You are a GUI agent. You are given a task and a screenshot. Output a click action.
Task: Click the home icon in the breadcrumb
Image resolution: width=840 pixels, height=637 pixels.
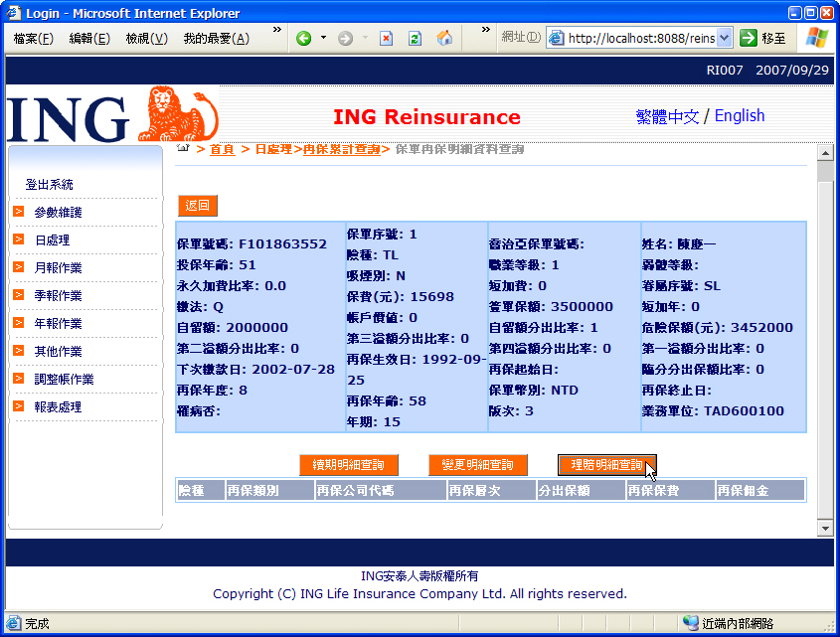tap(183, 147)
